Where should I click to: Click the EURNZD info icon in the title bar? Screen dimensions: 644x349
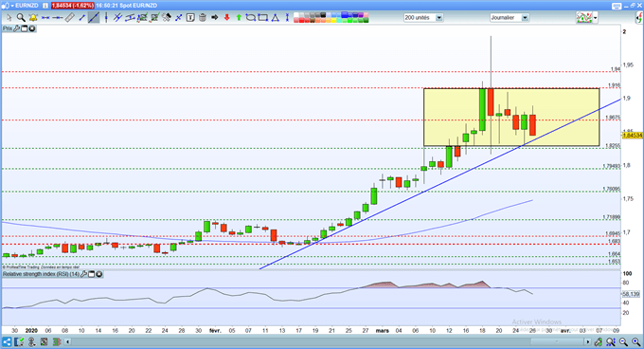tap(45, 6)
